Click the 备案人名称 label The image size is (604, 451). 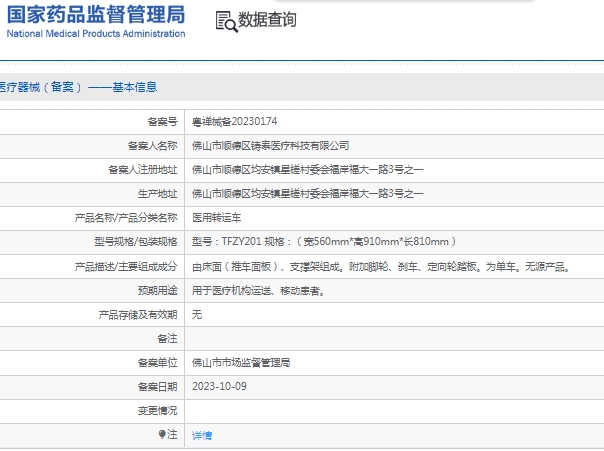click(153, 146)
